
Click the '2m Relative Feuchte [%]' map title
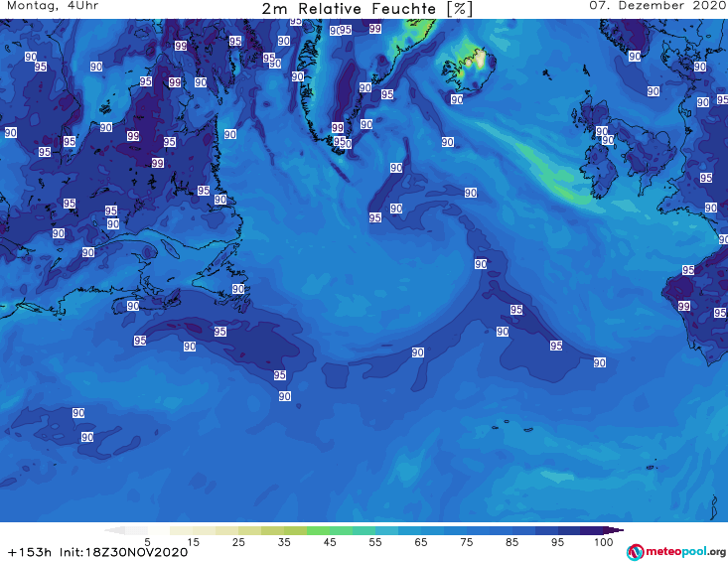pyautogui.click(x=366, y=9)
